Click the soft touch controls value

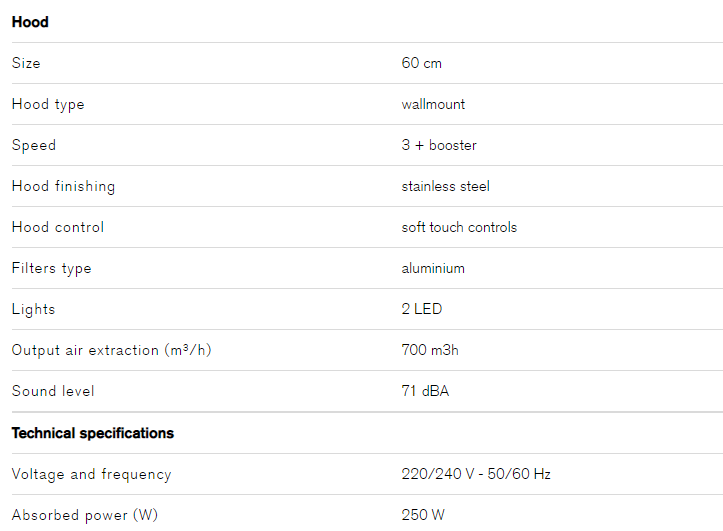pyautogui.click(x=459, y=227)
